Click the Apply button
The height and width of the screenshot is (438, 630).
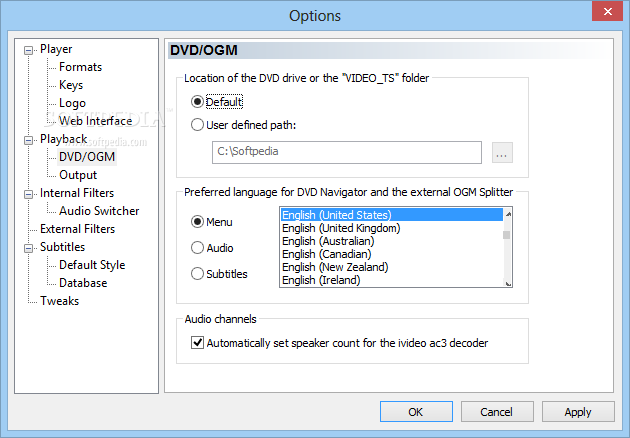578,411
